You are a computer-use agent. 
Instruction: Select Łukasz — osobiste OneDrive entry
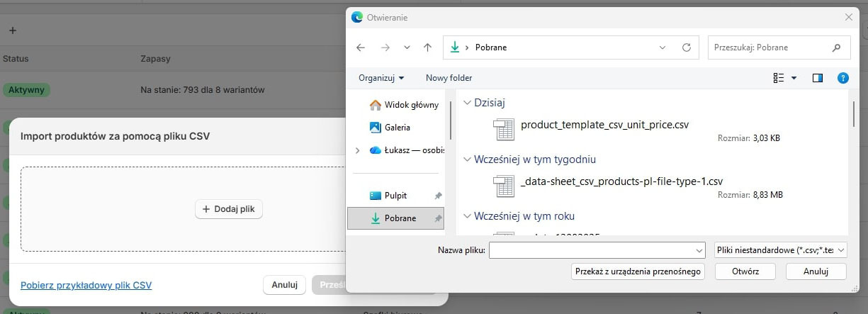415,150
